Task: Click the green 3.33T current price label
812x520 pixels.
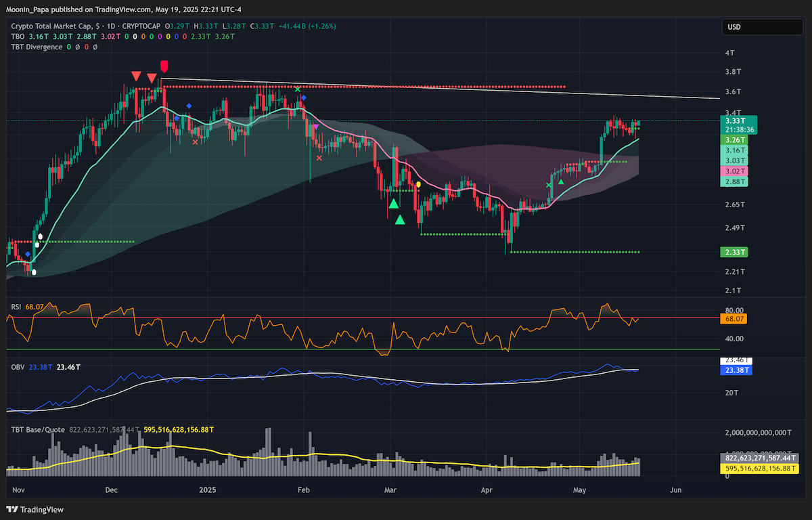Action: (x=734, y=121)
